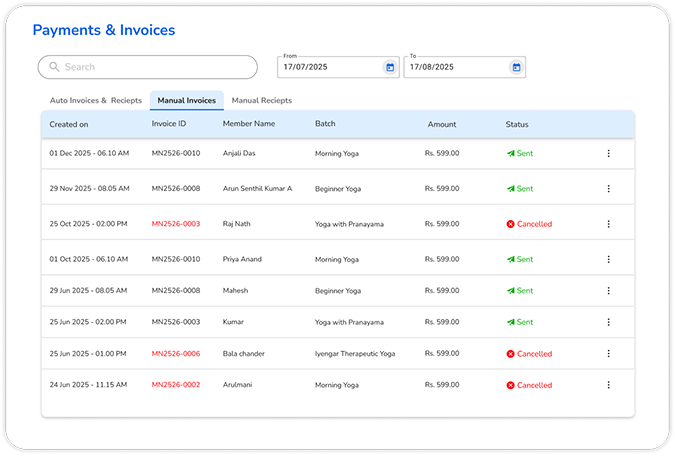
Task: Click the date 24 Jun 2025 - 11.15 AM
Action: (x=88, y=385)
